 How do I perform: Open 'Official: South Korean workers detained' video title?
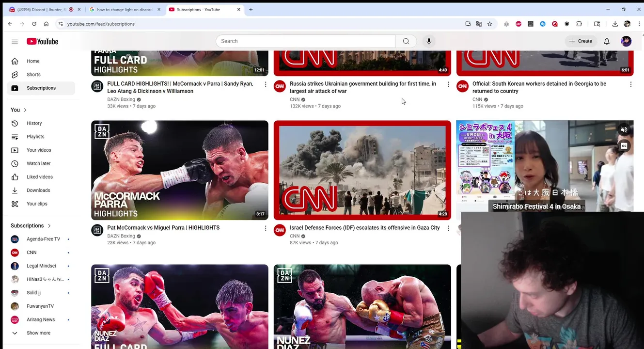tap(539, 87)
